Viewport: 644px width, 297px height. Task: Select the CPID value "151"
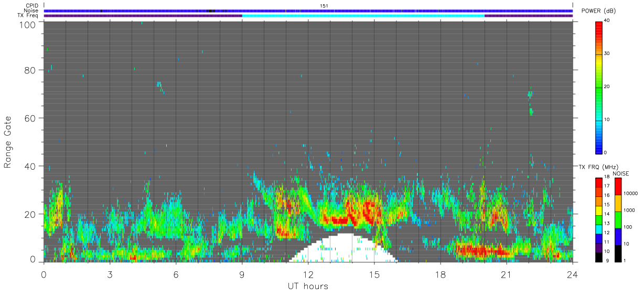[x=324, y=6]
